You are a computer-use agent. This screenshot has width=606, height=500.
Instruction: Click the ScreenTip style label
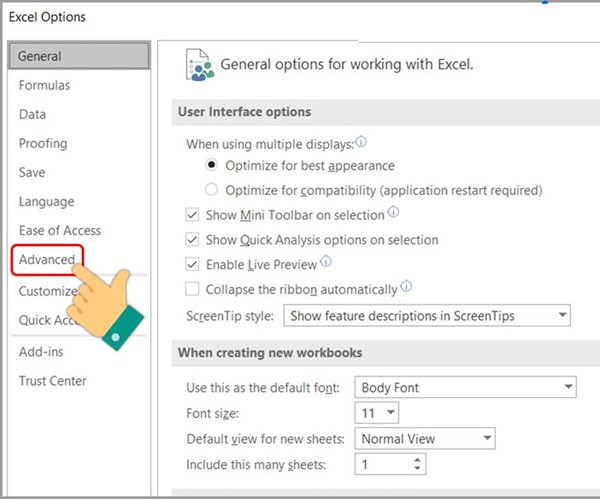point(230,316)
